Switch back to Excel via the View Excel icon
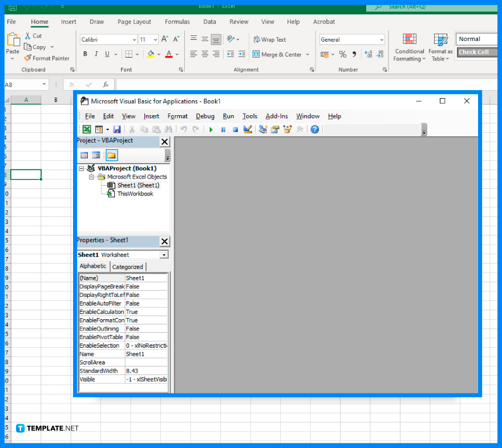This screenshot has width=502, height=448. [x=87, y=129]
